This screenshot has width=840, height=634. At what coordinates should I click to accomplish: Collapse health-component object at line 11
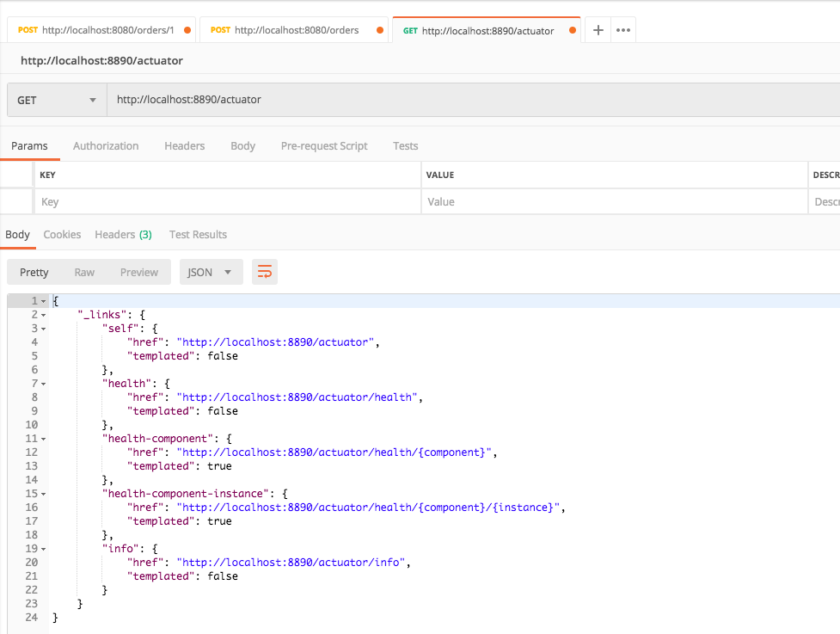point(43,439)
